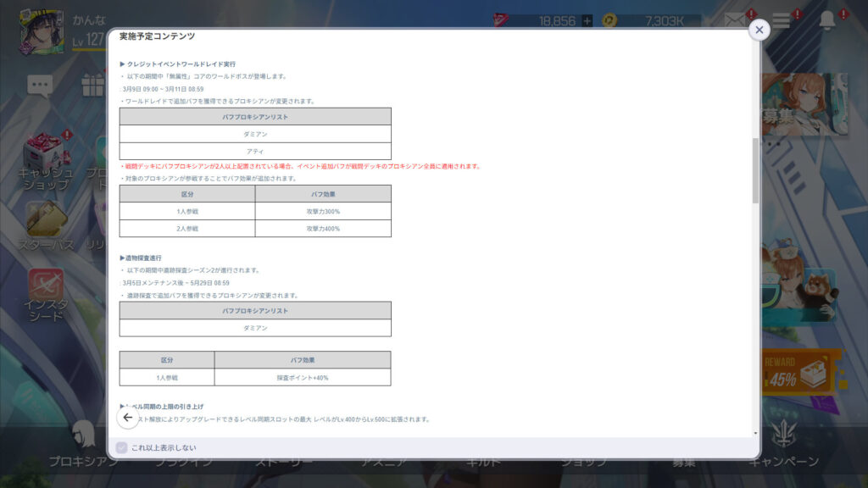Viewport: 868px width, 488px height.
Task: Click the scrollbar in the notice window
Action: pyautogui.click(x=755, y=169)
